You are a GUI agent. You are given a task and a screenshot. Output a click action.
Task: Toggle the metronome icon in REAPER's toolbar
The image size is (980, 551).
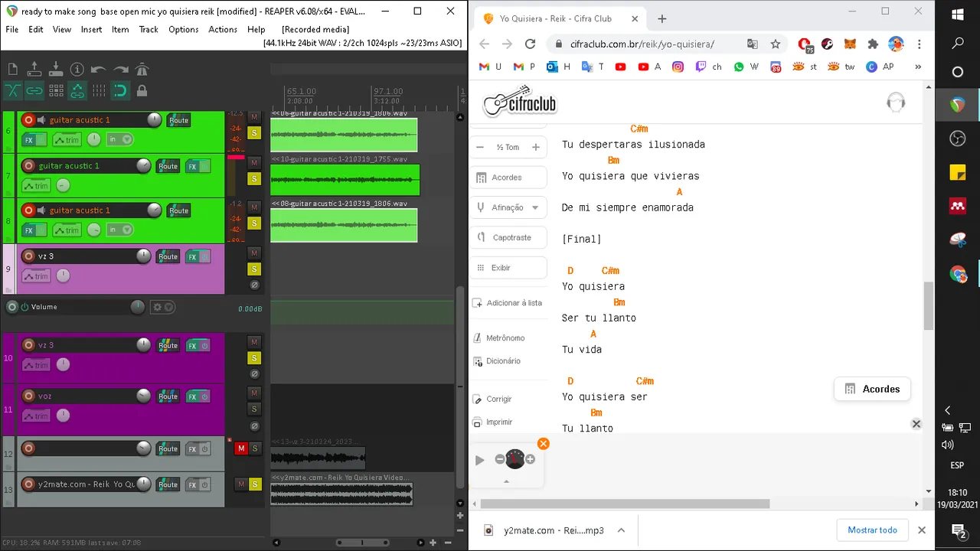(x=142, y=70)
